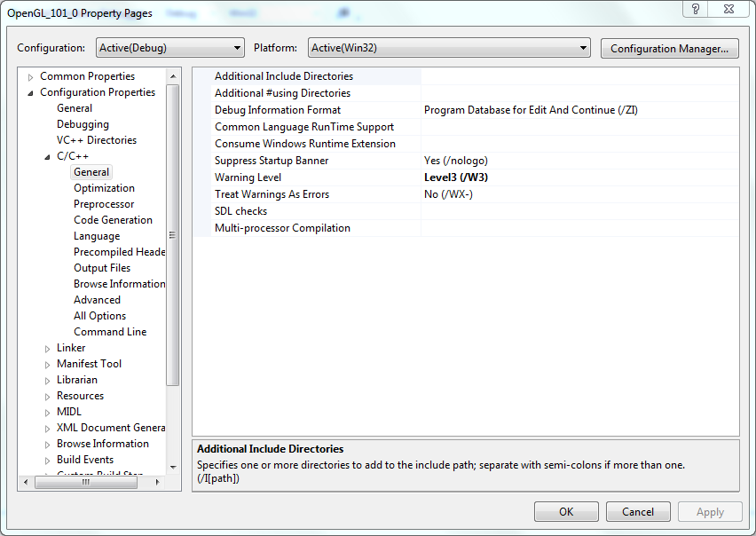Click the Additional Include Directories value field
The height and width of the screenshot is (536, 756).
pos(580,76)
